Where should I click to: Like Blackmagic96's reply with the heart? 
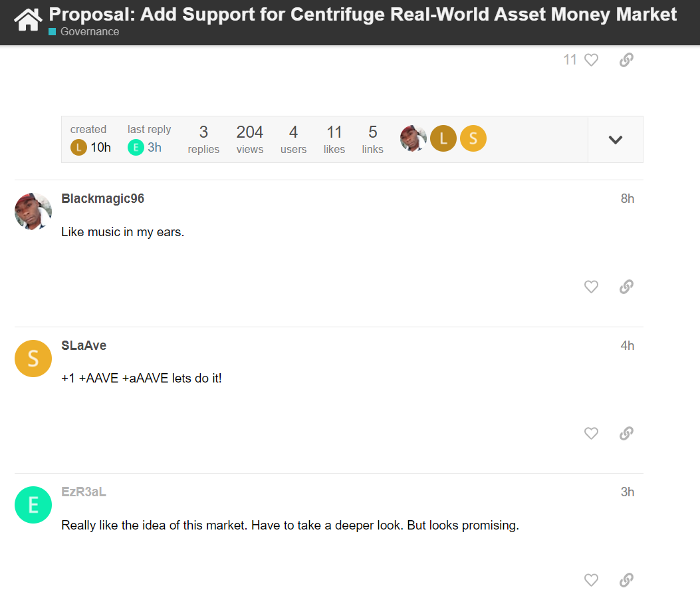[x=591, y=287]
